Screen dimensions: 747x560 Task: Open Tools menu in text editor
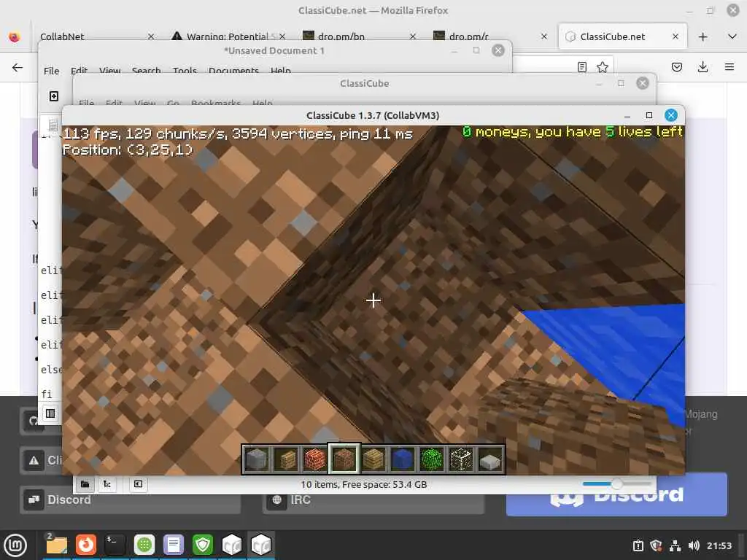(185, 71)
